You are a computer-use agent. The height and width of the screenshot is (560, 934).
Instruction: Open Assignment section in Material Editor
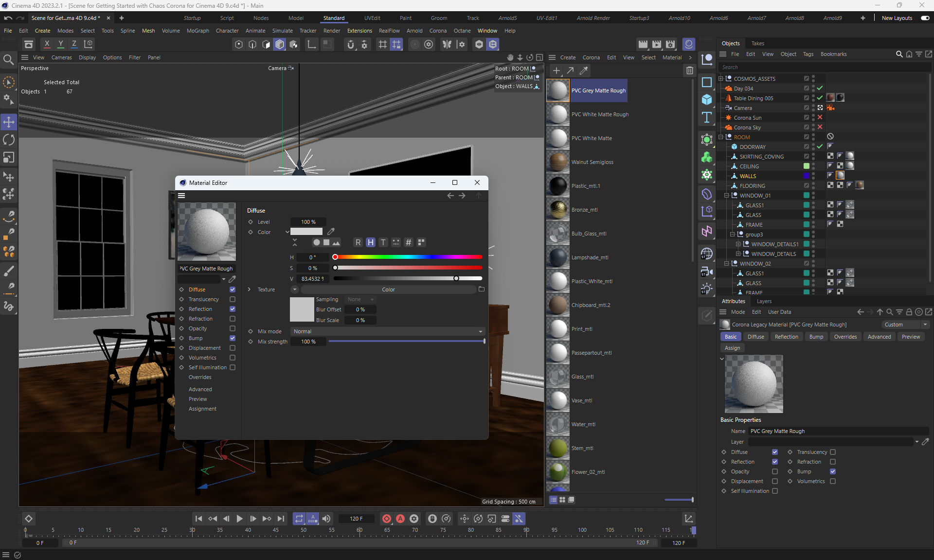[202, 409]
